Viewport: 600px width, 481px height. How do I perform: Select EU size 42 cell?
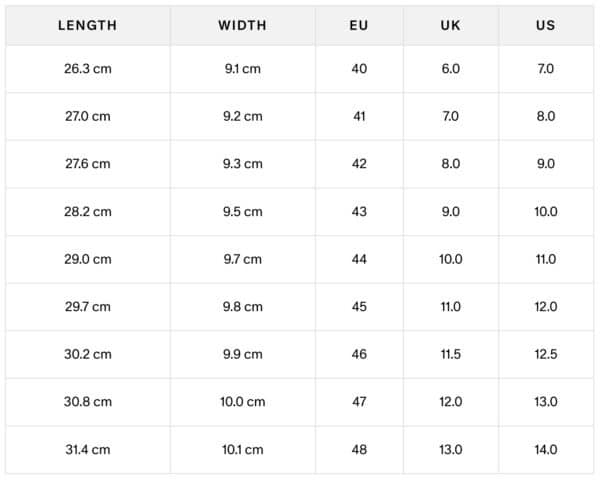point(359,164)
